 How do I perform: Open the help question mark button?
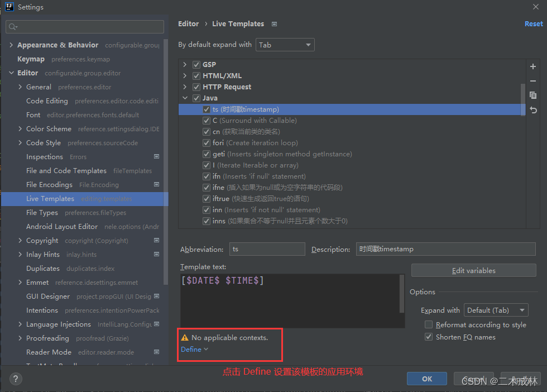[x=16, y=379]
